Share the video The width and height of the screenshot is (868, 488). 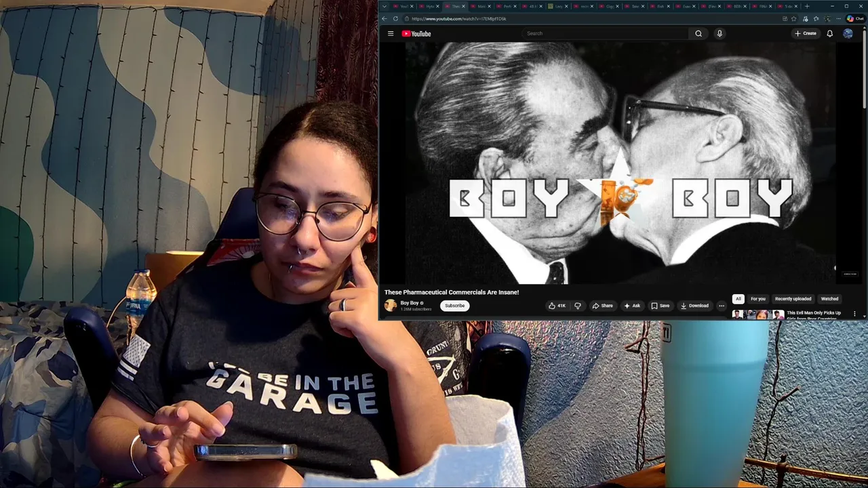602,306
